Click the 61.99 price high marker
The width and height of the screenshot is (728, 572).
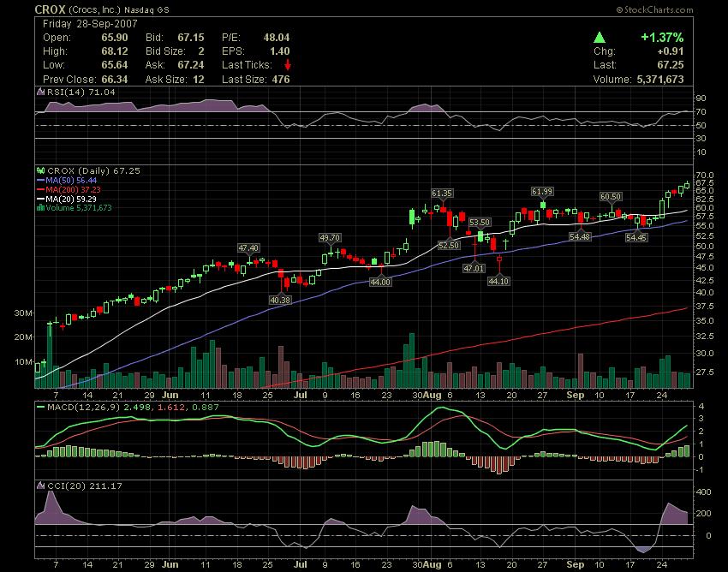542,191
